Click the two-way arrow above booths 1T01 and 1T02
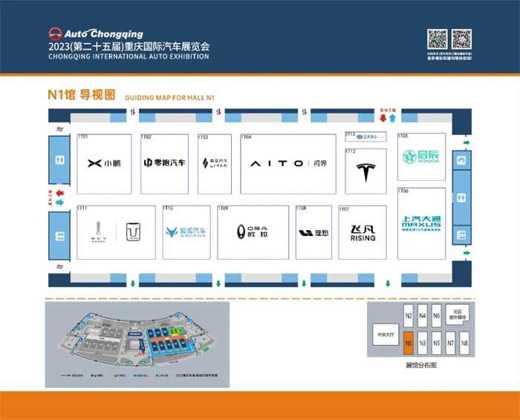This screenshot has height=420, width=520. coord(133,112)
